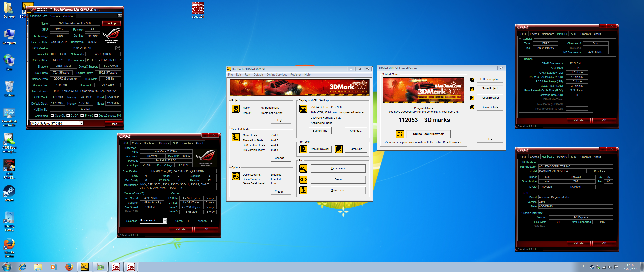Click the Batch Run icon
Screen dimensions: 644x272
(339, 149)
